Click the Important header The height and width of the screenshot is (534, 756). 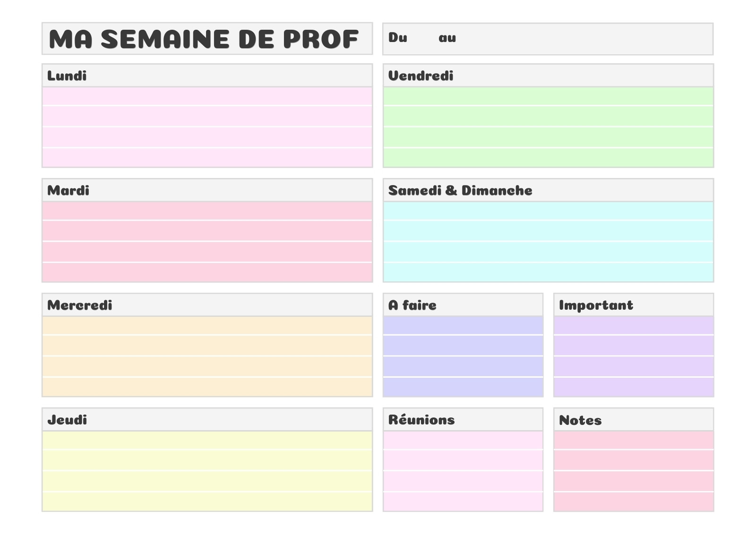634,305
